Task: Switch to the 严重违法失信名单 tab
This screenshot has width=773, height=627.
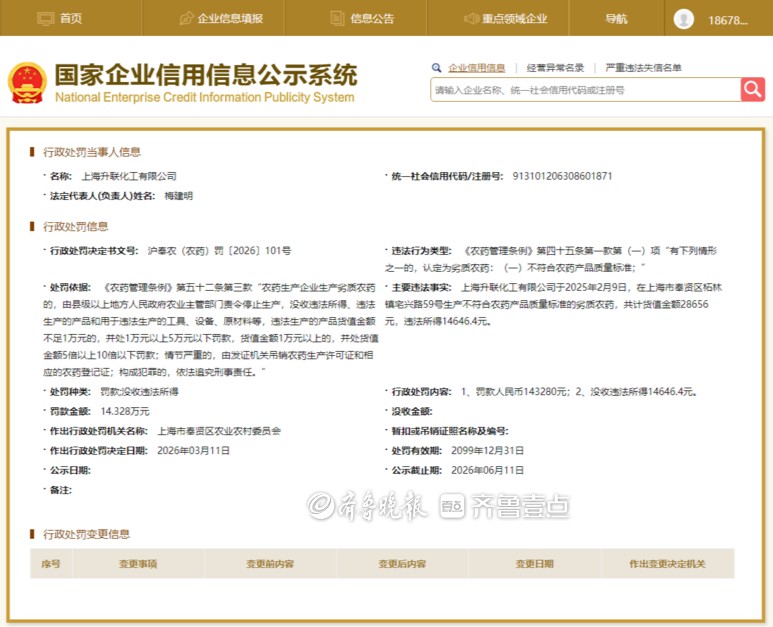Action: (644, 68)
